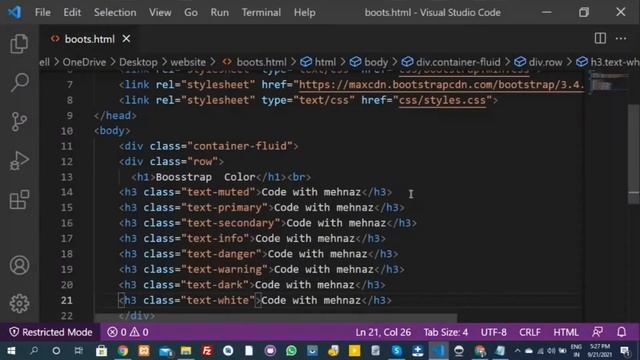The height and width of the screenshot is (360, 640).
Task: Click the "text-danger" class value
Action: pos(221,254)
